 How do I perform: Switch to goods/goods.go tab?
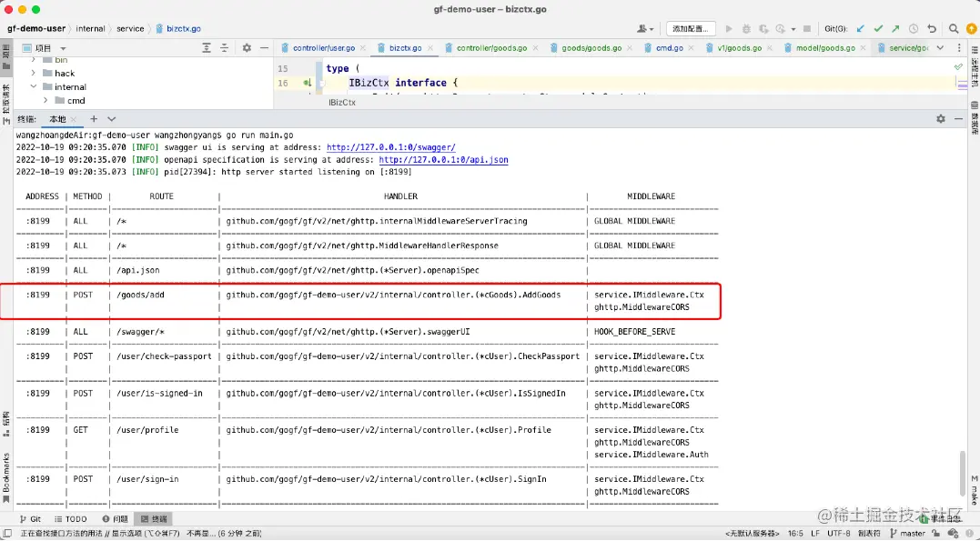tap(591, 48)
